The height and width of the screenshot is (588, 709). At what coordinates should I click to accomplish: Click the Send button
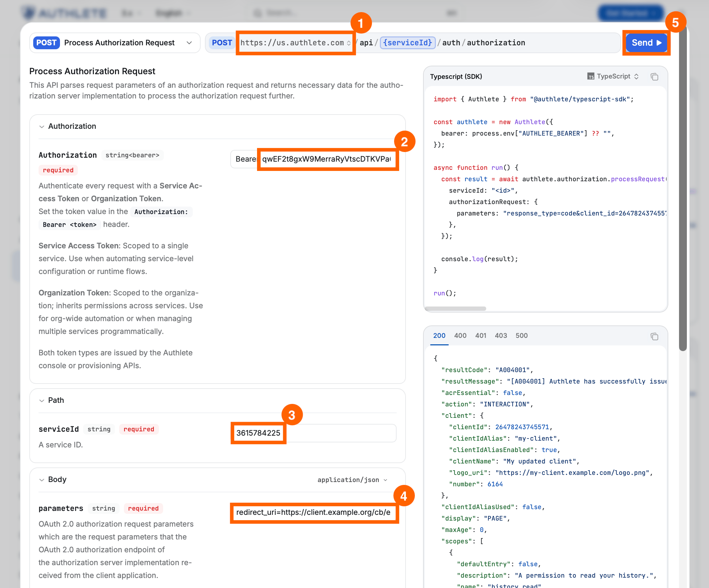[646, 43]
